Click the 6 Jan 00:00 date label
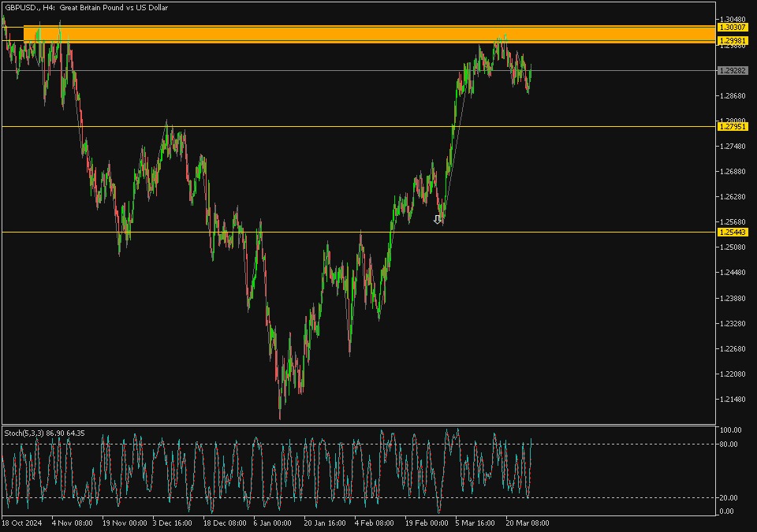 [x=273, y=523]
